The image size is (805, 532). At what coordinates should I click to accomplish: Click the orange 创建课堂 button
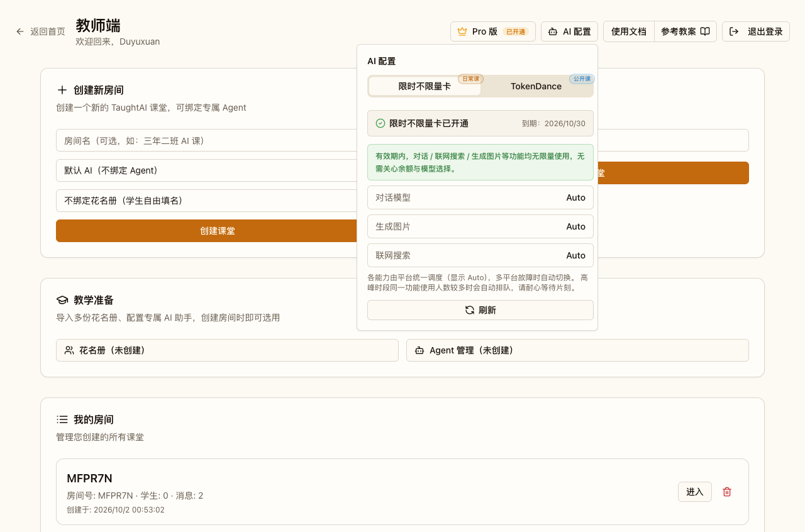click(x=206, y=231)
